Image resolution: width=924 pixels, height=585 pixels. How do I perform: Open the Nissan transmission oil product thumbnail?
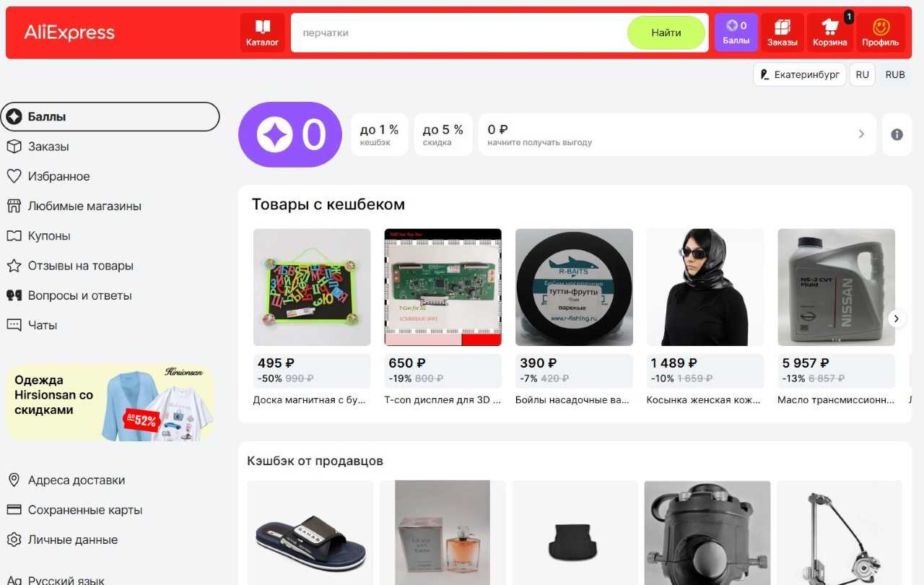click(836, 287)
